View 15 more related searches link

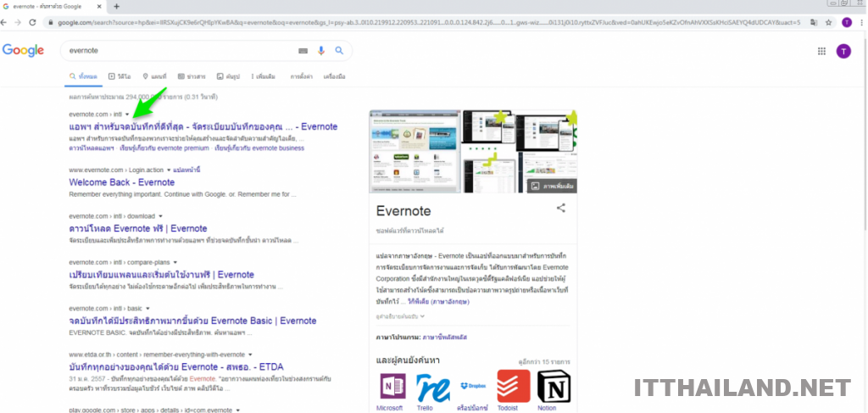pos(544,361)
